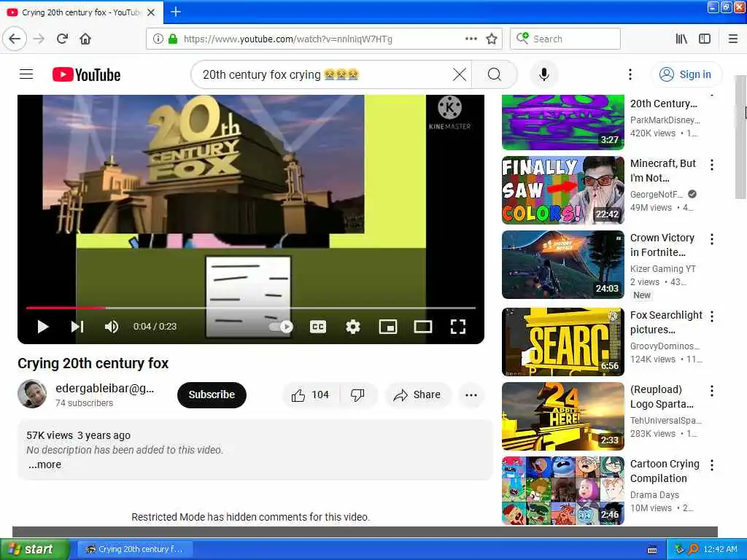Click the YouTube search text field
The image size is (747, 560).
click(324, 75)
